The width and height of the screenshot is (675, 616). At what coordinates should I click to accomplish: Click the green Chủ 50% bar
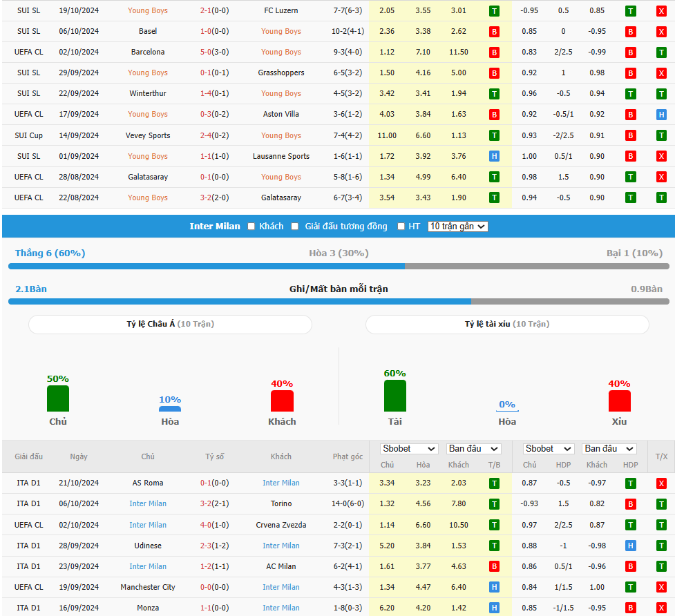[57, 398]
